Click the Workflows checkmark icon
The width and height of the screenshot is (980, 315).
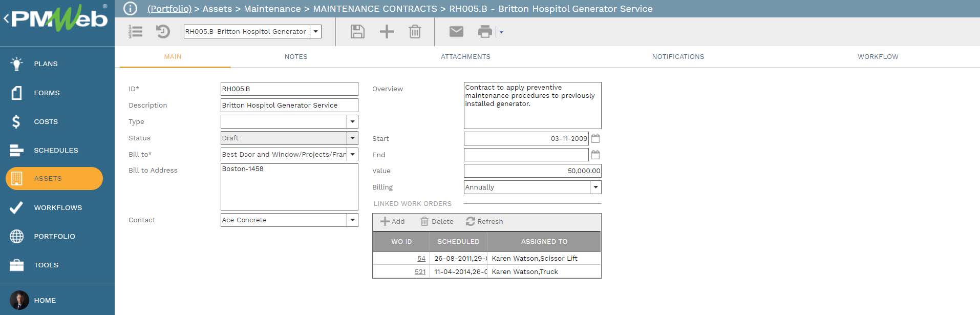coord(16,207)
